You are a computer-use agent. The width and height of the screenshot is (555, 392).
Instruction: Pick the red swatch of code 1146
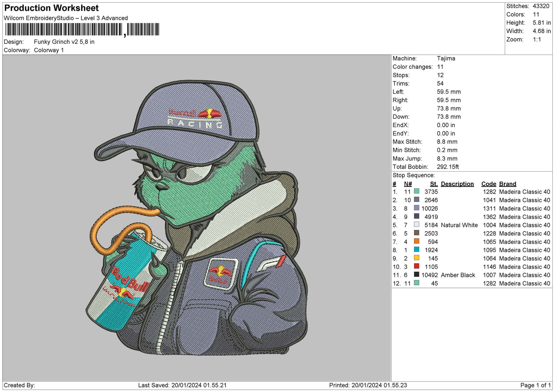[416, 266]
